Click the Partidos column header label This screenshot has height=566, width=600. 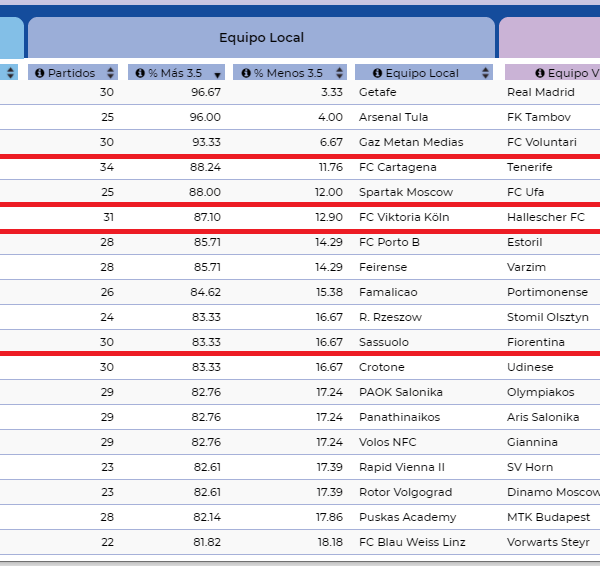click(x=72, y=73)
